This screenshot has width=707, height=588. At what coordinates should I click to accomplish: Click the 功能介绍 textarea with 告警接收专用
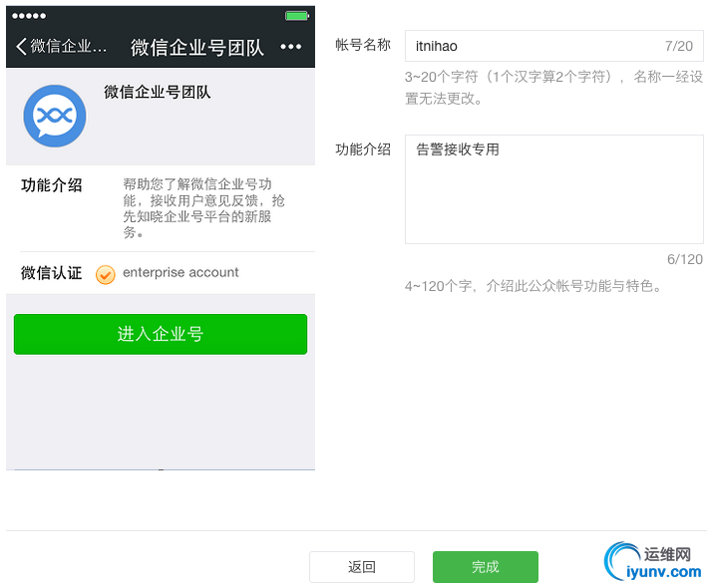[x=553, y=189]
